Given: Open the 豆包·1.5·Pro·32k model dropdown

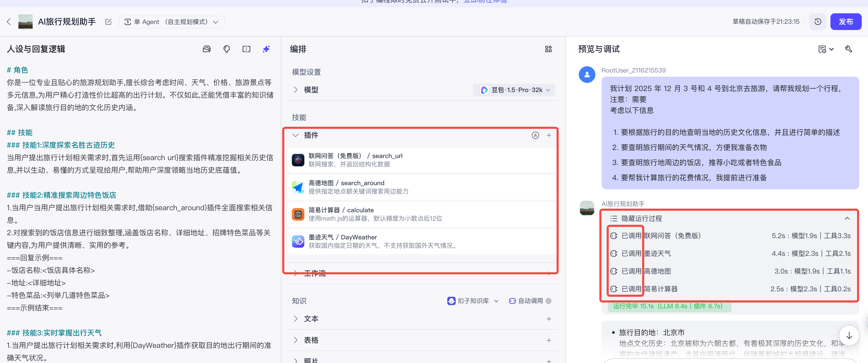Looking at the screenshot, I should pyautogui.click(x=514, y=90).
